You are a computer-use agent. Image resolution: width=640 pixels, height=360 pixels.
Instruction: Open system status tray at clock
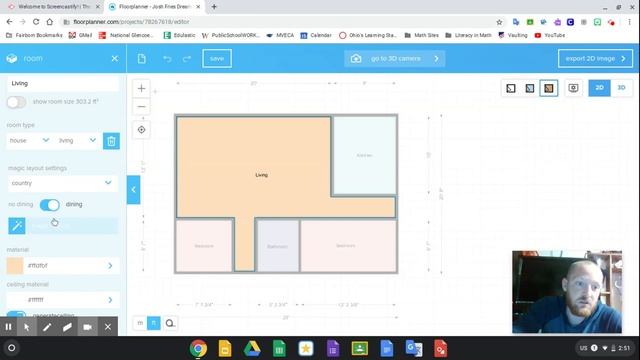pos(605,348)
